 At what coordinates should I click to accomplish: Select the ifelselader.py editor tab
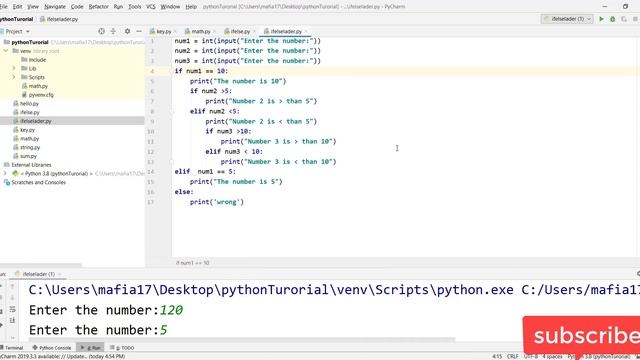coord(286,31)
